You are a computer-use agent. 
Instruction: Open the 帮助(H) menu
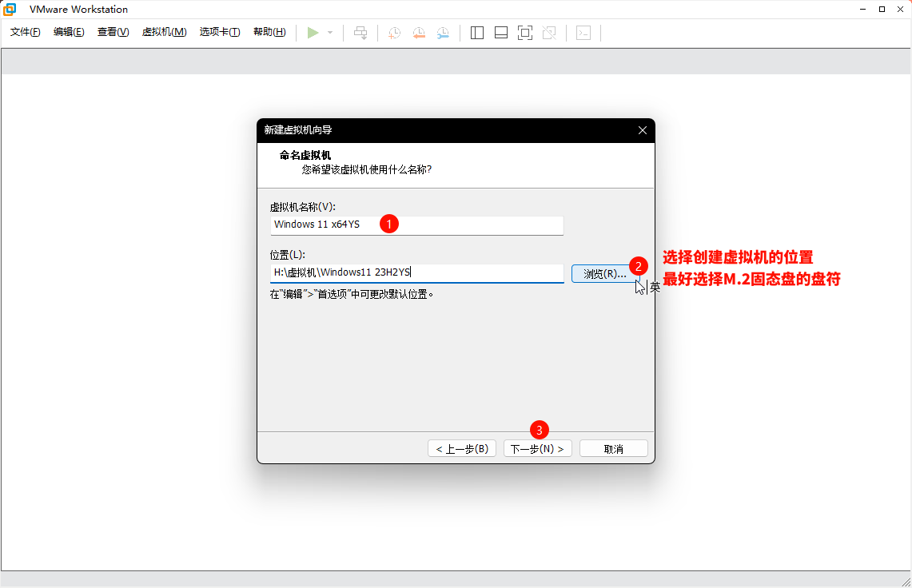[269, 32]
